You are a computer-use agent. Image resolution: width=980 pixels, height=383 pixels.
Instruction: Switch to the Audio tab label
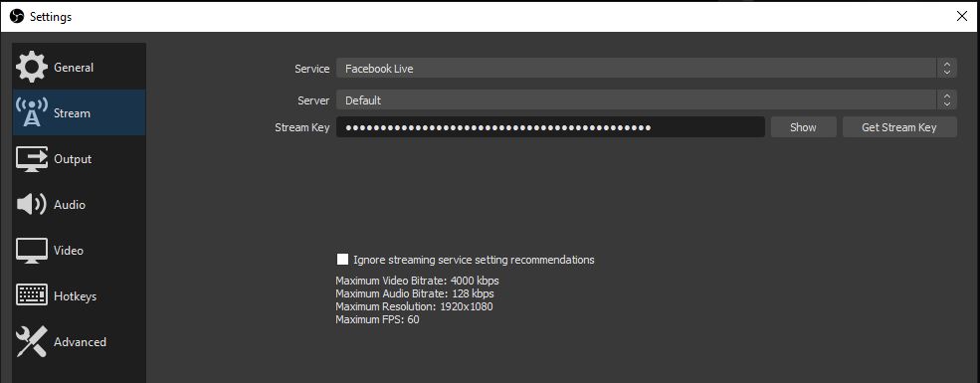[70, 204]
